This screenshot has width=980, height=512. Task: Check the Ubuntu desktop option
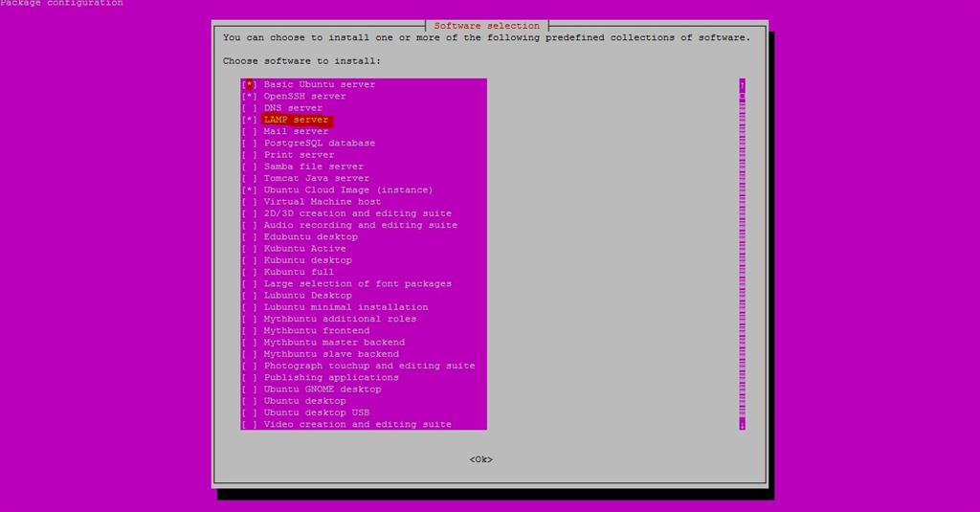[250, 401]
